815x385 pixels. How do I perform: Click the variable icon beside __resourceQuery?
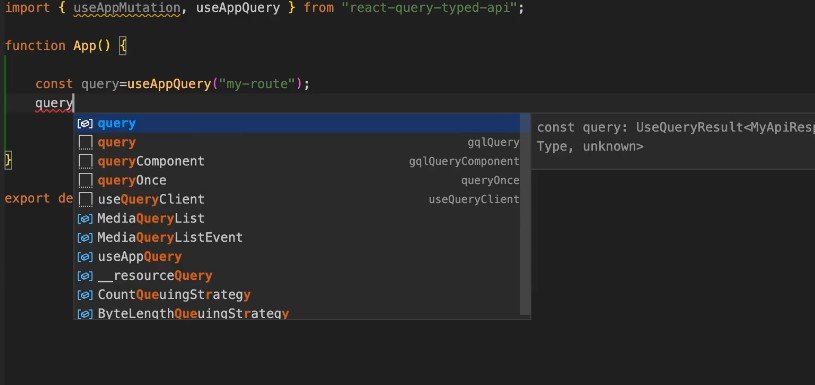[x=85, y=276]
